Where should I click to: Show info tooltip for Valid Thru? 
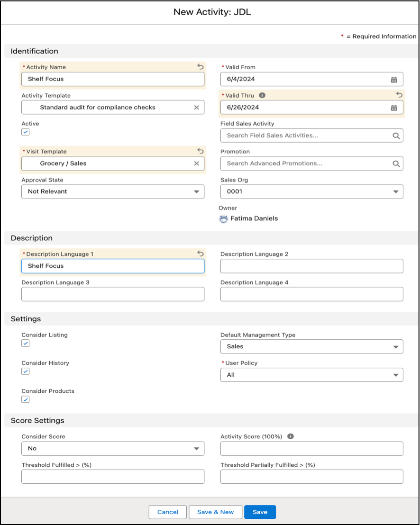pyautogui.click(x=262, y=95)
